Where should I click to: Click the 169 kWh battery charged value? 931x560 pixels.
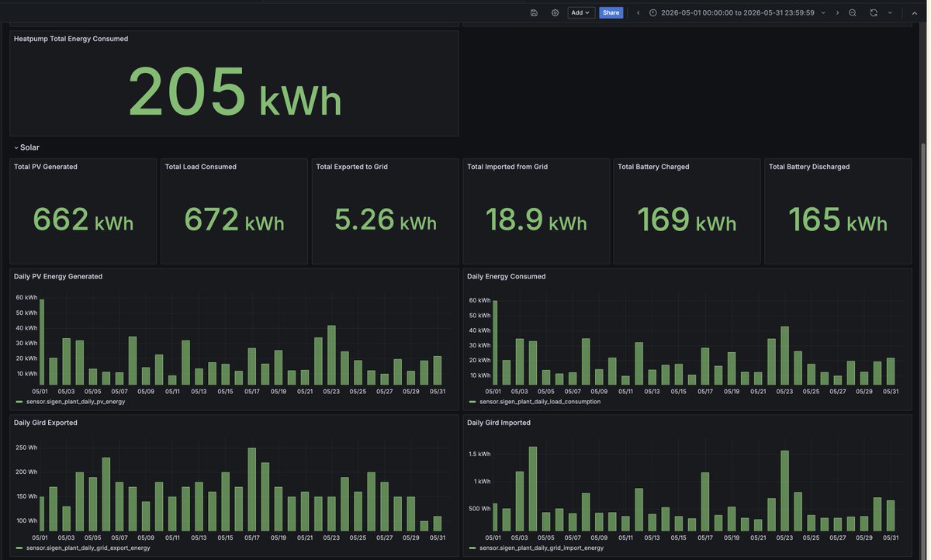687,220
